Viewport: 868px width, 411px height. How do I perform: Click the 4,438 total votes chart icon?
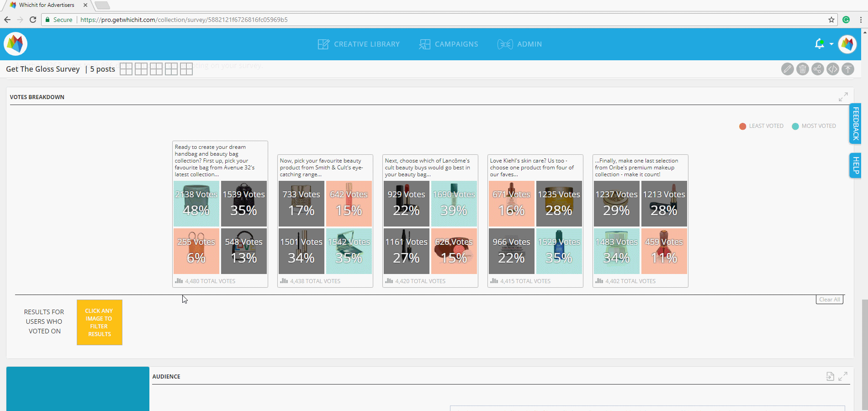click(x=284, y=281)
